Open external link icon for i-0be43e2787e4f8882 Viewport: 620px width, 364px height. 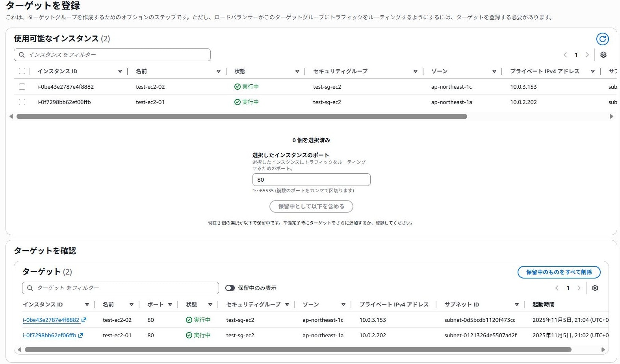pyautogui.click(x=84, y=320)
